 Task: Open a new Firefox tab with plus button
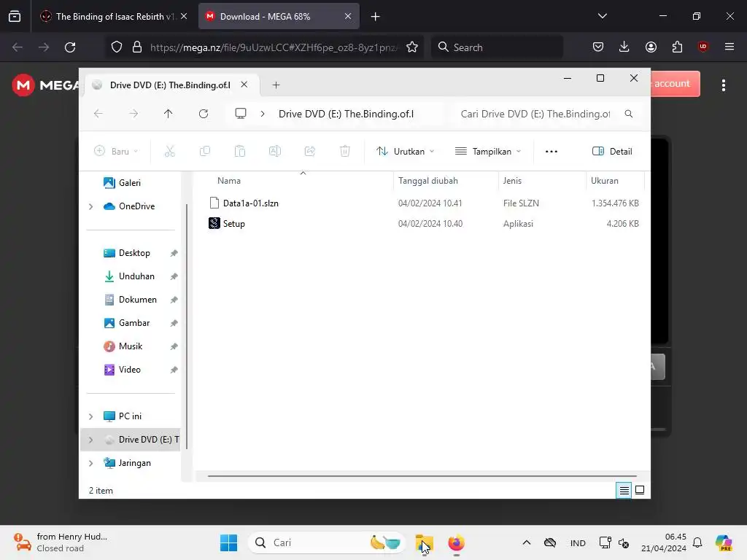click(376, 17)
